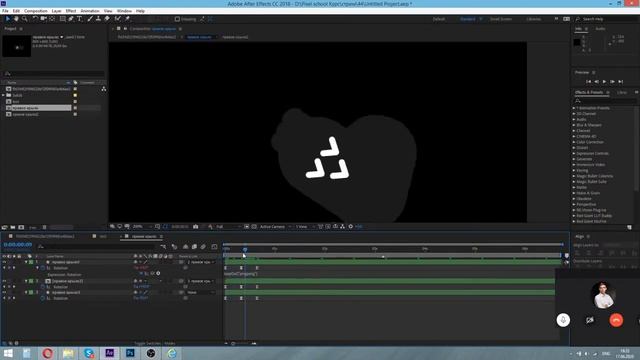Screen dimensions: 640x360
Task: Click the snapshot camera icon in viewer
Action: [x=196, y=227]
